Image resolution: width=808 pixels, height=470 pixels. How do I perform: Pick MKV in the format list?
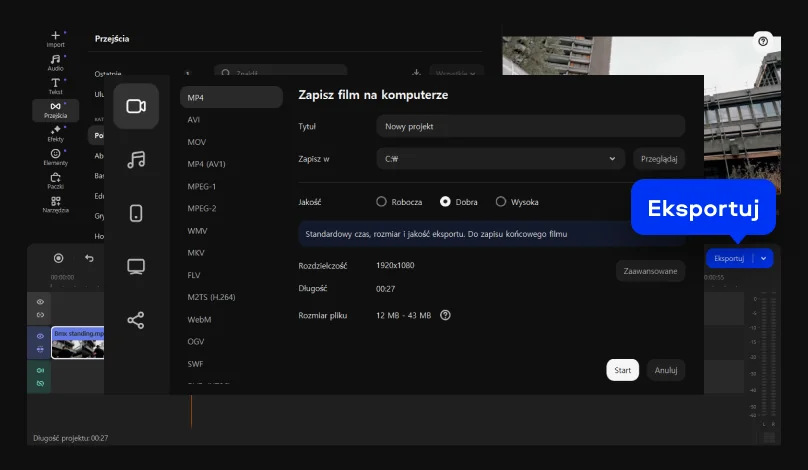coord(196,253)
